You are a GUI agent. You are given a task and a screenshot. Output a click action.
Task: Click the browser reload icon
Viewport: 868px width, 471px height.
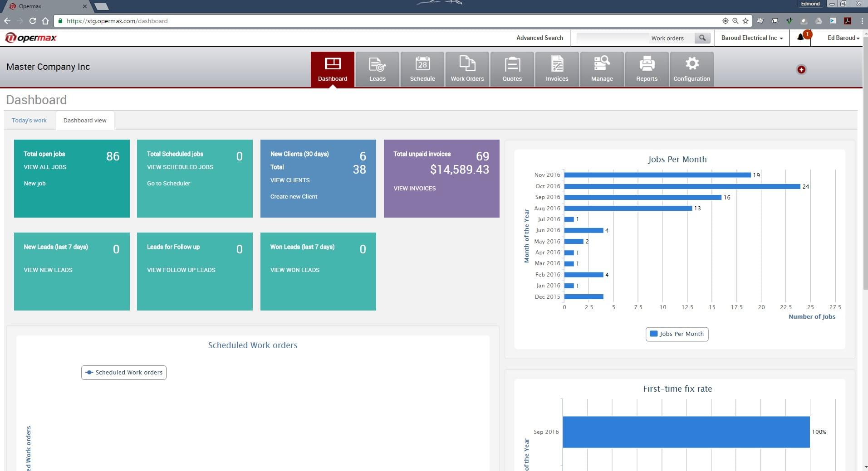32,21
